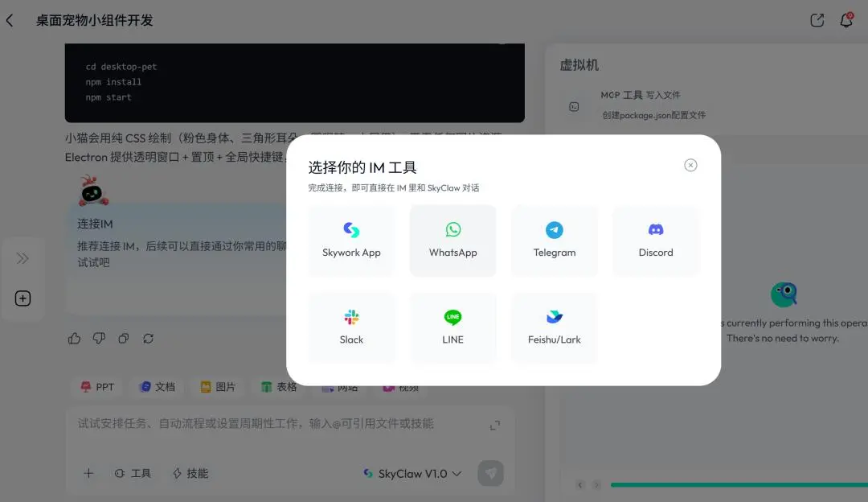Image resolution: width=868 pixels, height=502 pixels.
Task: Select the PPT quick action chip
Action: [x=97, y=387]
